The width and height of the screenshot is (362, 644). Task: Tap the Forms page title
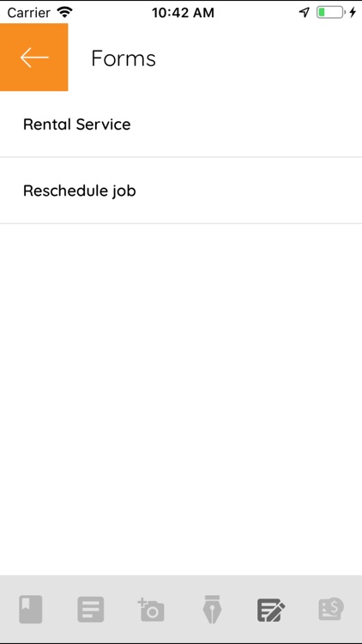124,58
